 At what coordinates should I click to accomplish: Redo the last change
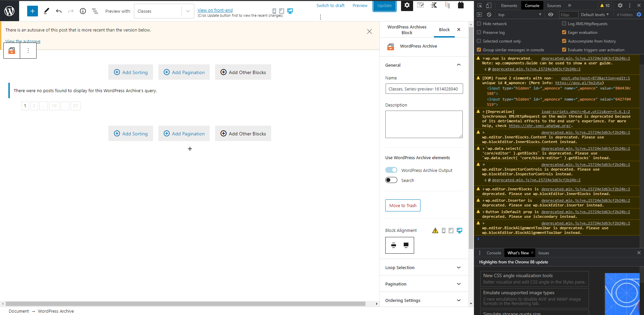71,11
